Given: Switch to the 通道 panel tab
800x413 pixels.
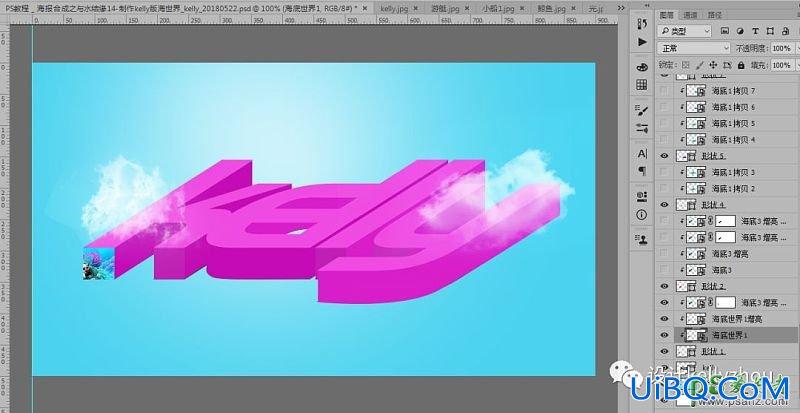Looking at the screenshot, I should click(690, 15).
